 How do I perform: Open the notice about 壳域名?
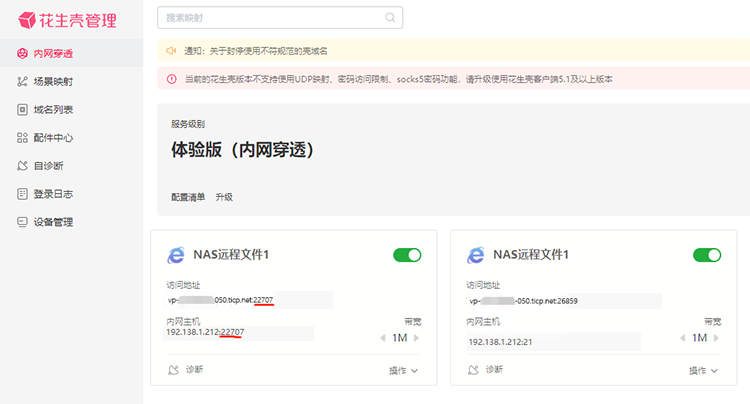(x=256, y=51)
